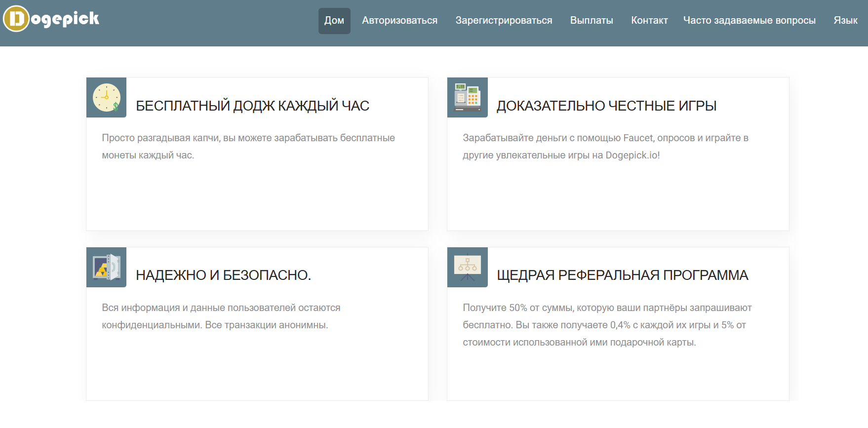Screen dimensions: 868x428
Task: Open the Выплаты payouts page
Action: point(592,21)
